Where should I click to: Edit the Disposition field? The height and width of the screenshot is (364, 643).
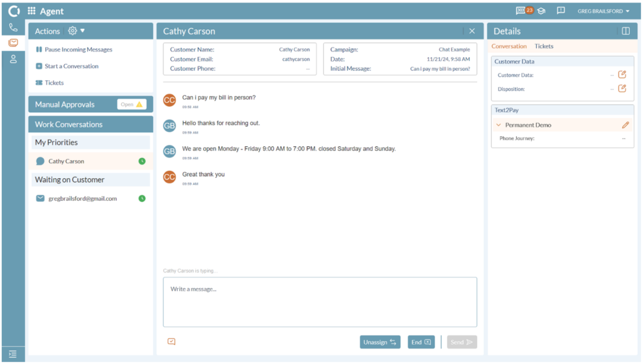(622, 88)
